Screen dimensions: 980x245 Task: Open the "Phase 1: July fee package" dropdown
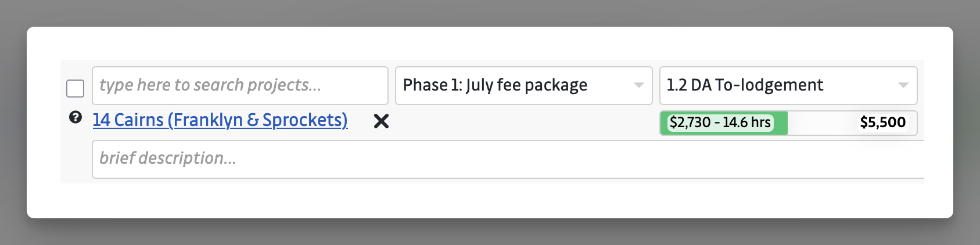coord(523,85)
